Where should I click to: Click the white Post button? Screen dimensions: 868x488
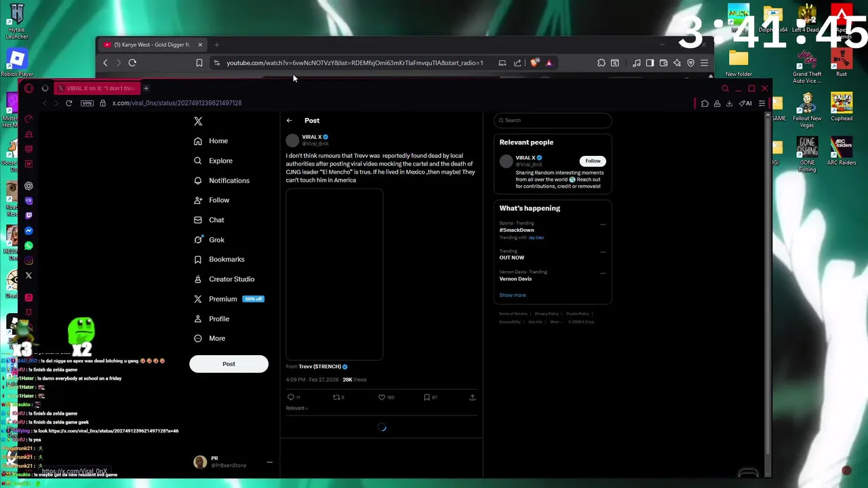(229, 364)
